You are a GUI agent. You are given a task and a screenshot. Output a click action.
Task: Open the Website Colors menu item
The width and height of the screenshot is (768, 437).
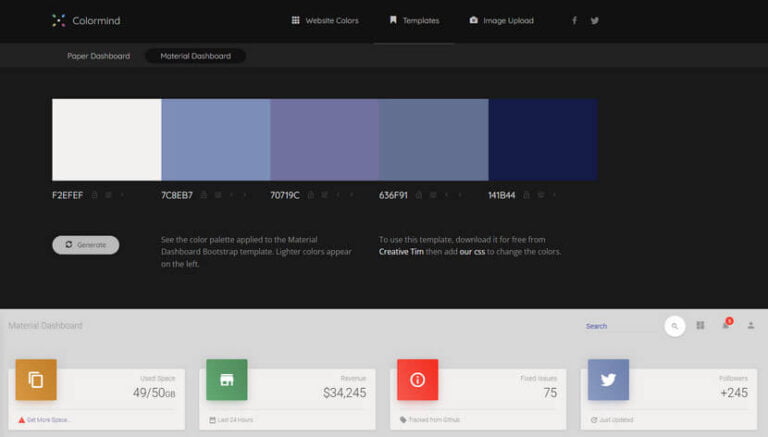point(325,21)
